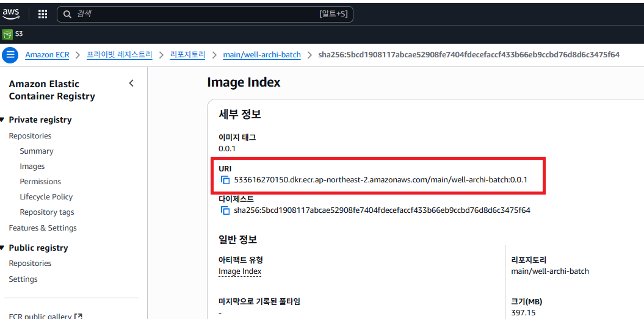Image resolution: width=644 pixels, height=319 pixels.
Task: Click the S3 service shortcut icon
Action: pos(7,34)
